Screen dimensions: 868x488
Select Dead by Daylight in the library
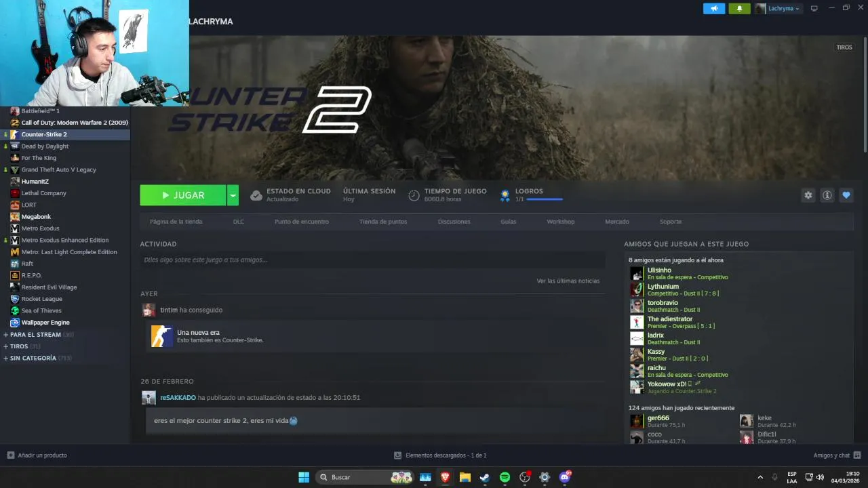(45, 146)
